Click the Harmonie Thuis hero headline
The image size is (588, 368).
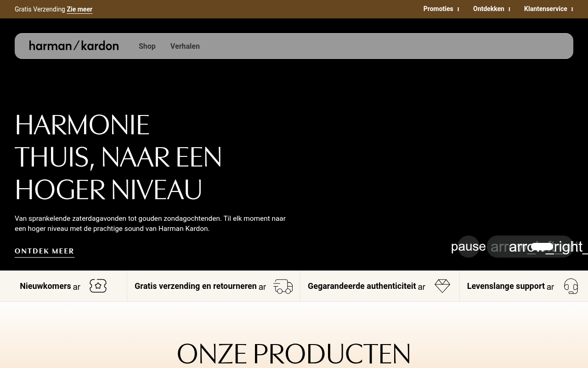point(118,157)
